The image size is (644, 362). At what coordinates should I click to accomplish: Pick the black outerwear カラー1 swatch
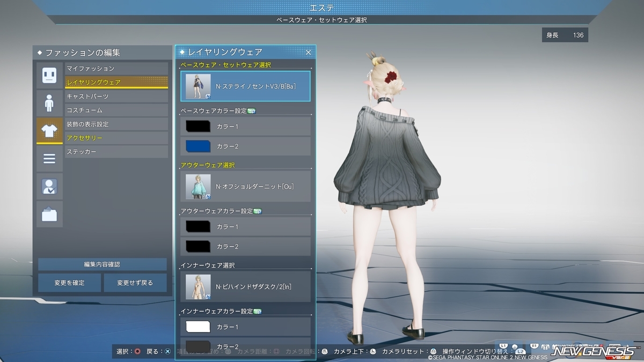[198, 227]
